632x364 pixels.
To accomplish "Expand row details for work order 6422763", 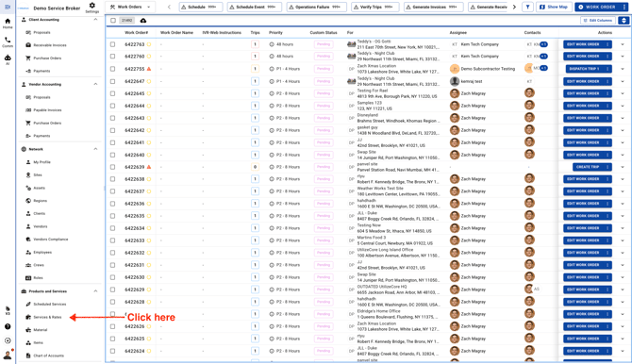I will (623, 44).
